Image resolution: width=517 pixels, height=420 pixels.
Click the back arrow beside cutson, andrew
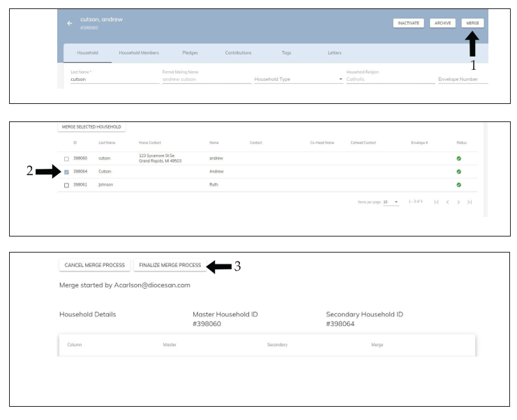click(x=69, y=23)
